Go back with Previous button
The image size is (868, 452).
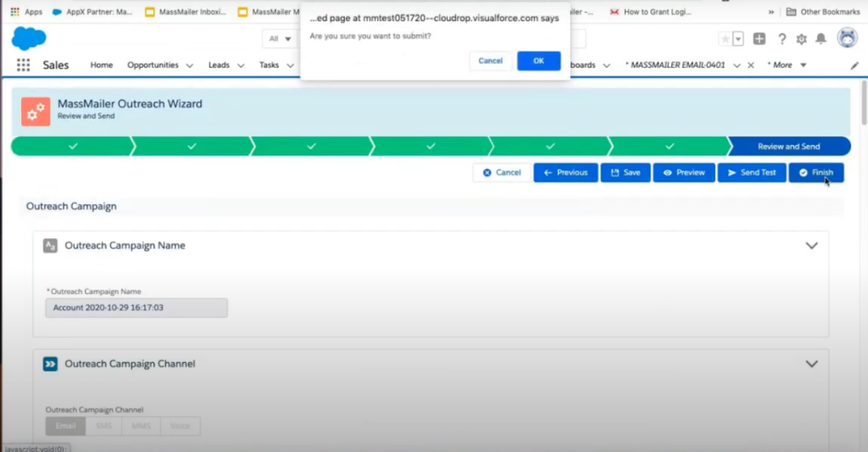(x=565, y=172)
